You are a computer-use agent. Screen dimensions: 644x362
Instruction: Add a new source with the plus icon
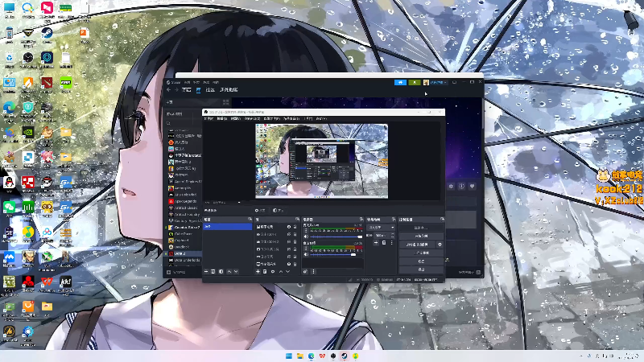pos(258,271)
